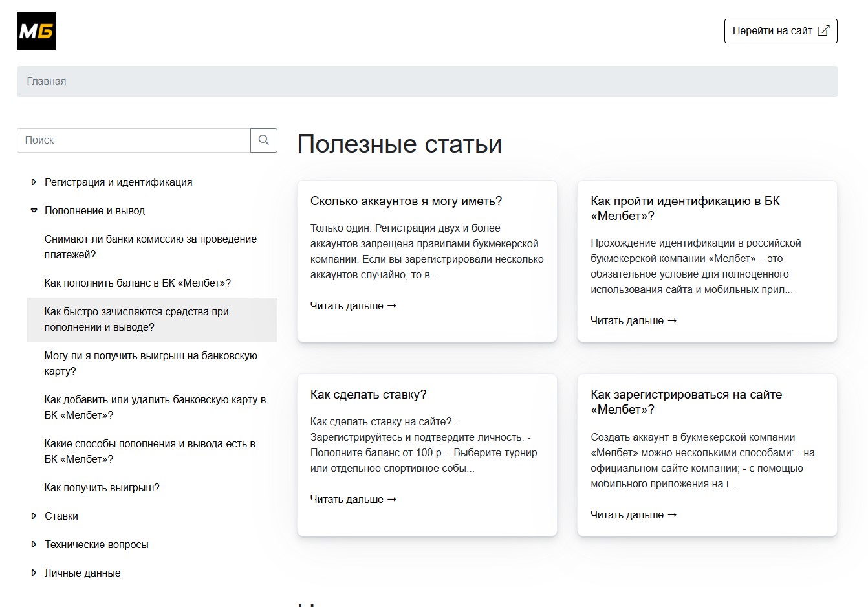This screenshot has width=868, height=607.
Task: Read more under Как зарегистрироваться card
Action: click(x=634, y=515)
